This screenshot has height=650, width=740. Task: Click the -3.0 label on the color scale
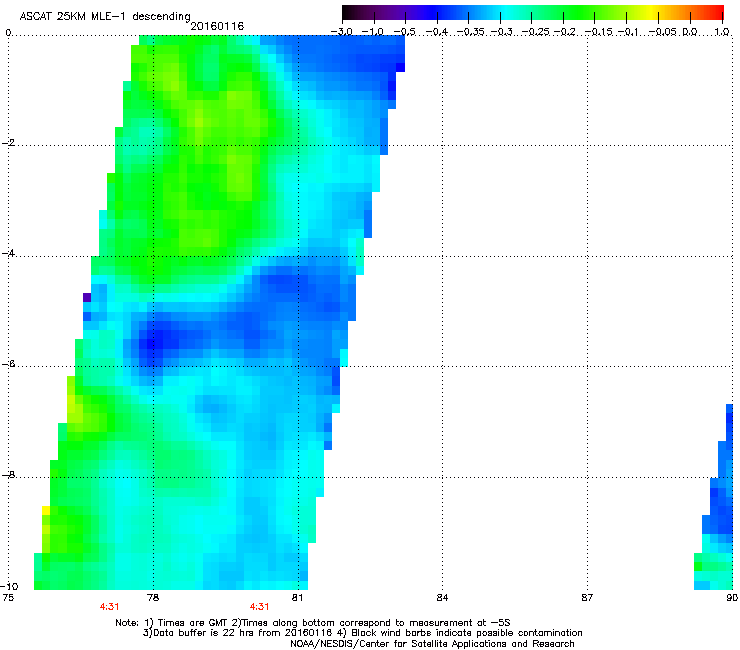(x=341, y=32)
